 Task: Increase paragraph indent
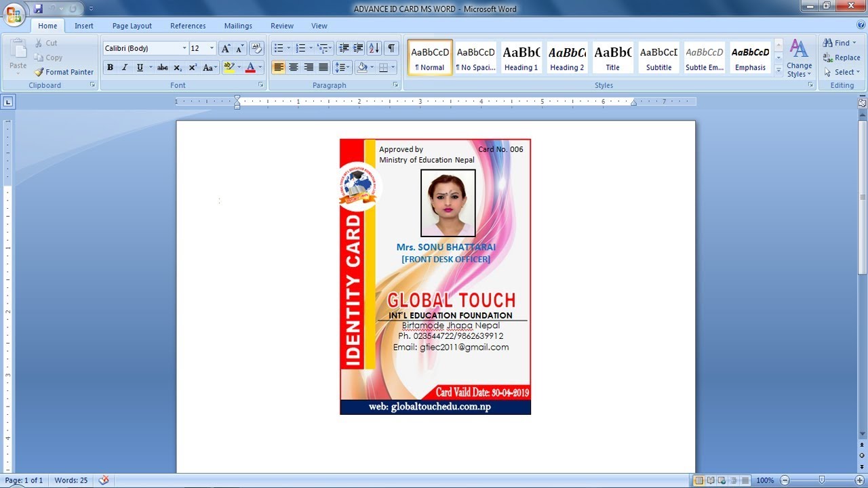point(358,48)
